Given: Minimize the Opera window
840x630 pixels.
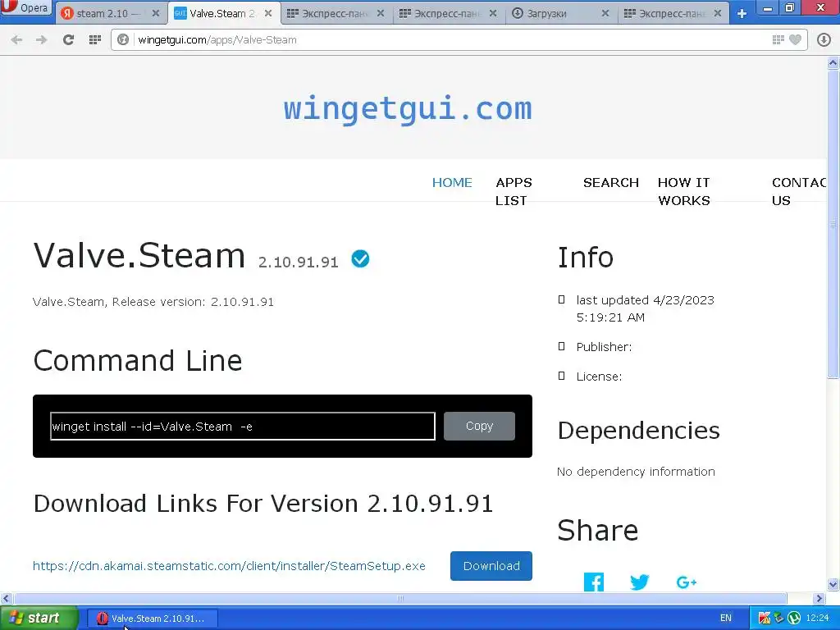Looking at the screenshot, I should point(768,7).
